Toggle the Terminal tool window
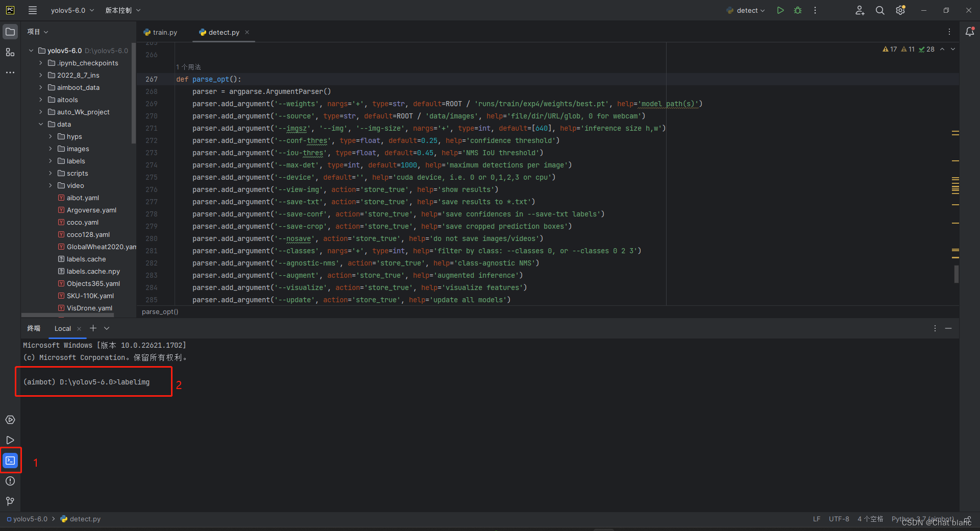980x531 pixels. coord(10,461)
